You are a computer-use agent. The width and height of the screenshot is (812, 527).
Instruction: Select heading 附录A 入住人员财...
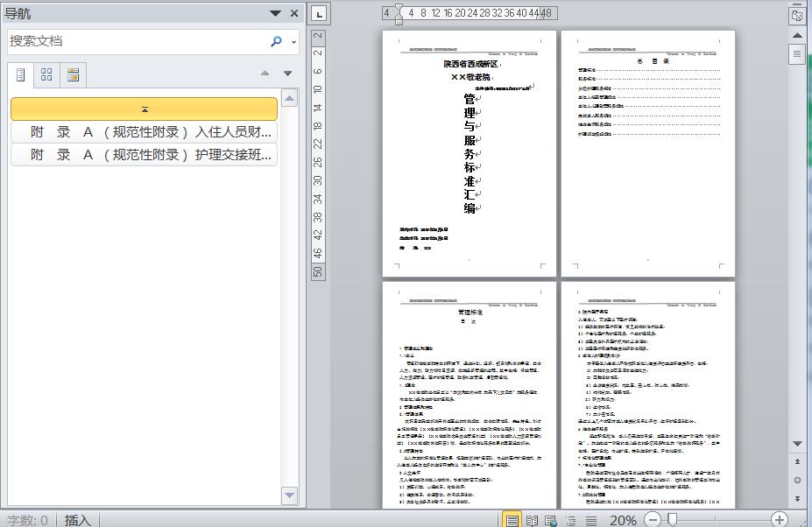(144, 132)
